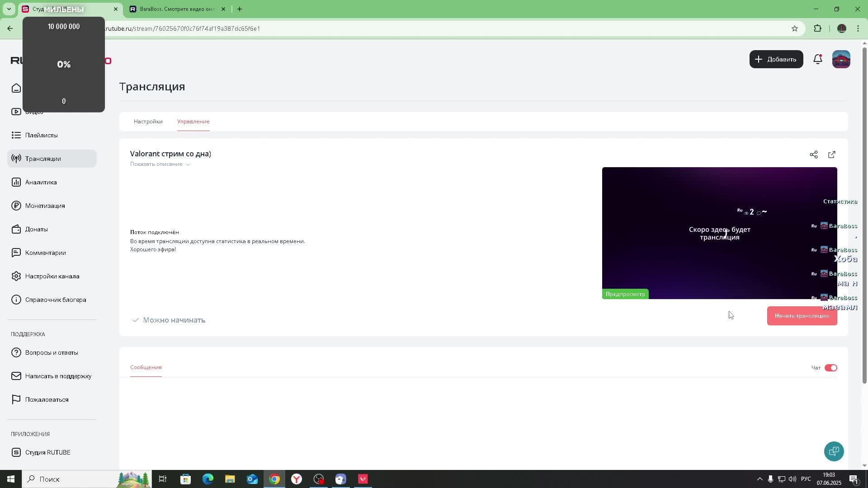Click the Начать трансляцию button

(x=802, y=316)
